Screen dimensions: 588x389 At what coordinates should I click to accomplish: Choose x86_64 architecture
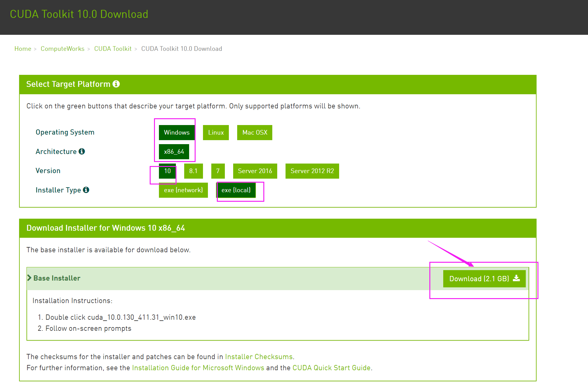(x=174, y=152)
